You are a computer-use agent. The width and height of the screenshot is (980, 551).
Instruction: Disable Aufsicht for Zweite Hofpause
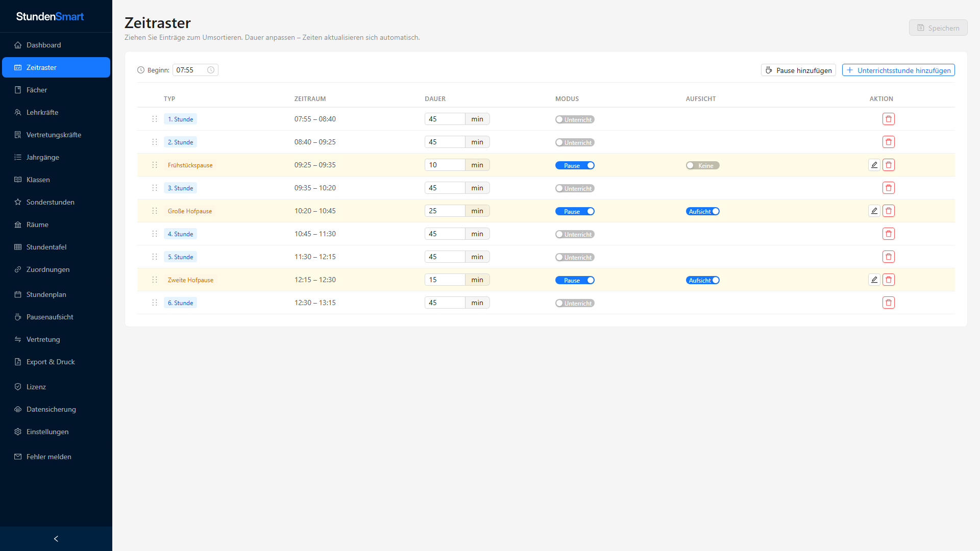tap(702, 280)
